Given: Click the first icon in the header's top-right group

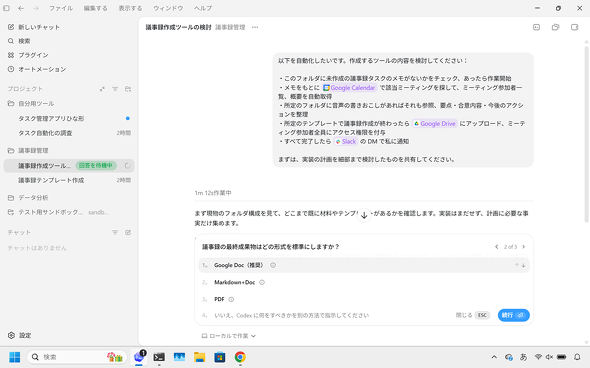Looking at the screenshot, I should [537, 27].
